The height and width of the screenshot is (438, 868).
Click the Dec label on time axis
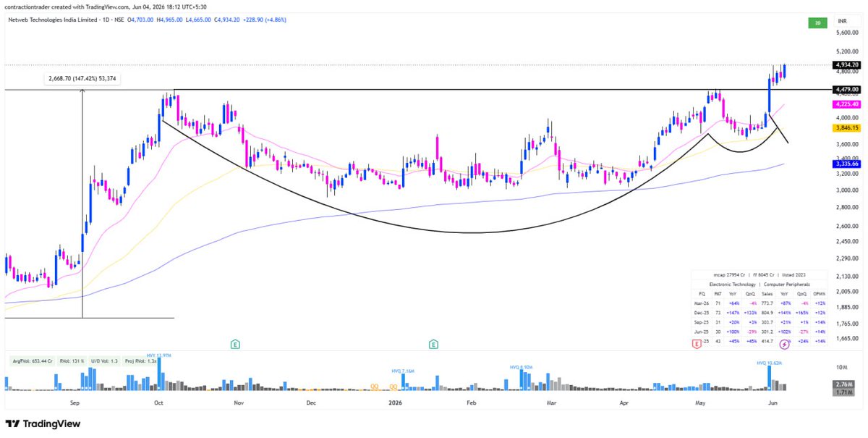coord(310,402)
